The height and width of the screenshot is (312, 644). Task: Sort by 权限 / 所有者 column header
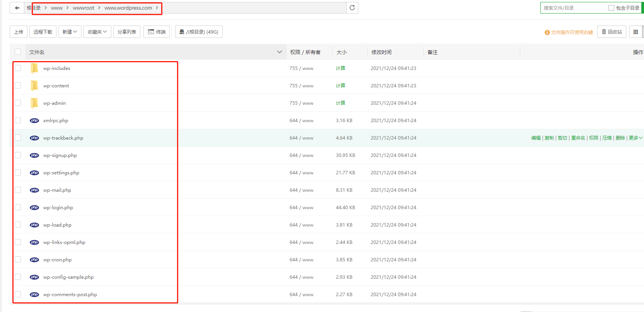coord(305,52)
